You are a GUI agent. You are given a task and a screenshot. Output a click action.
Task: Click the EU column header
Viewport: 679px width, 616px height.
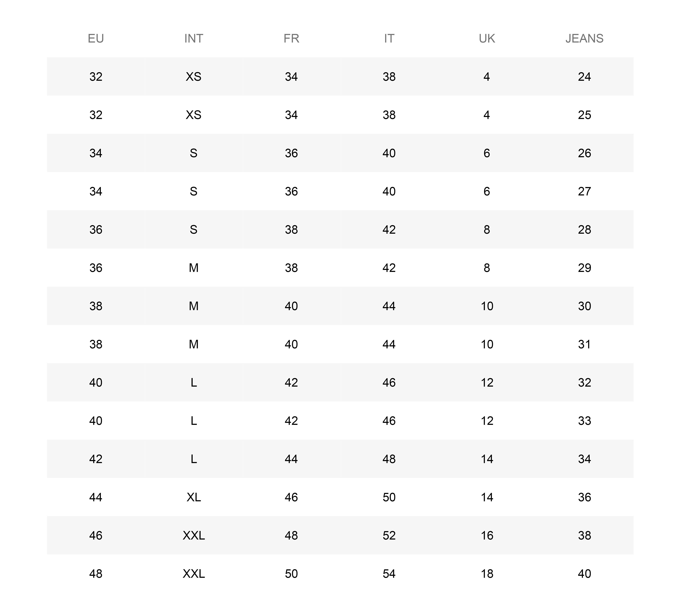[96, 38]
